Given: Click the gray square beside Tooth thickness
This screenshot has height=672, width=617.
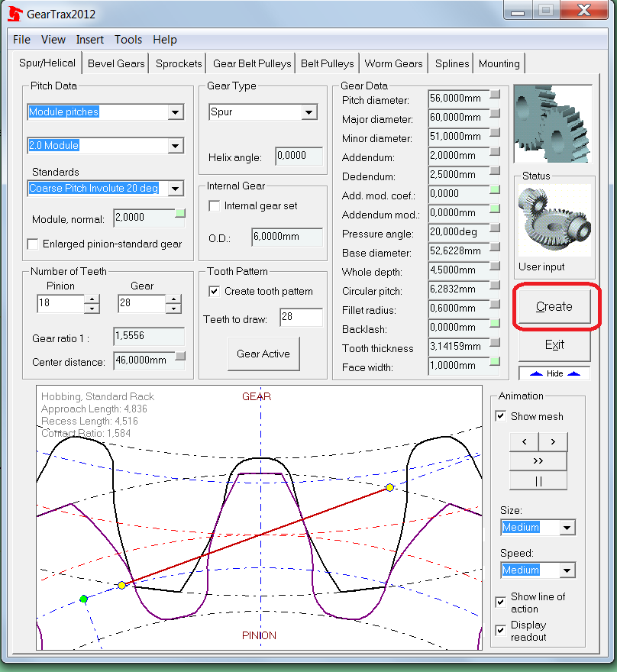Looking at the screenshot, I should click(495, 342).
